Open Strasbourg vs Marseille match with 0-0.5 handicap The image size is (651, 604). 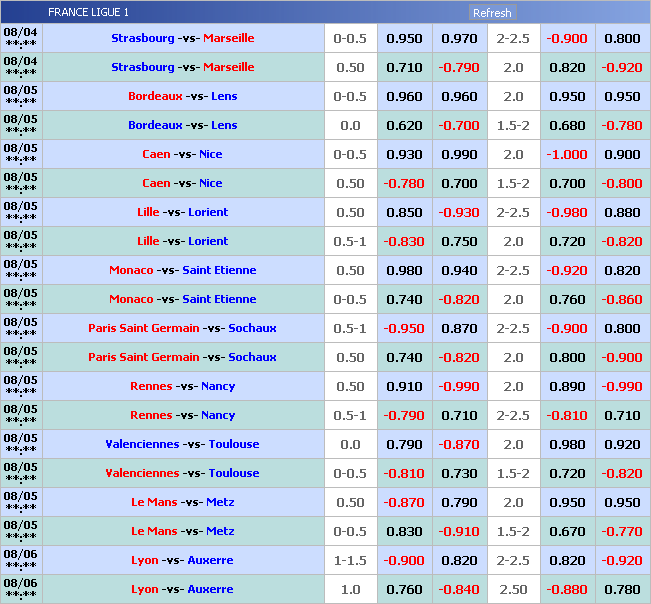coord(183,38)
